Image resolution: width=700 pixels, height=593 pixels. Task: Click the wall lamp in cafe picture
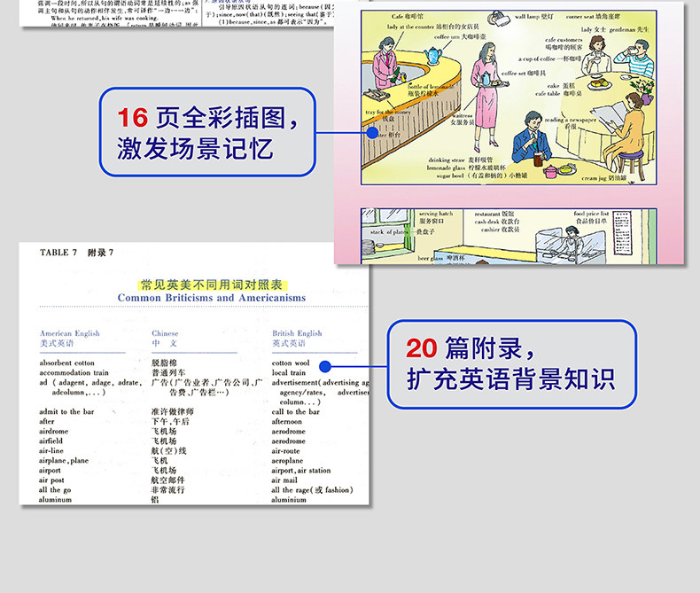[x=498, y=19]
